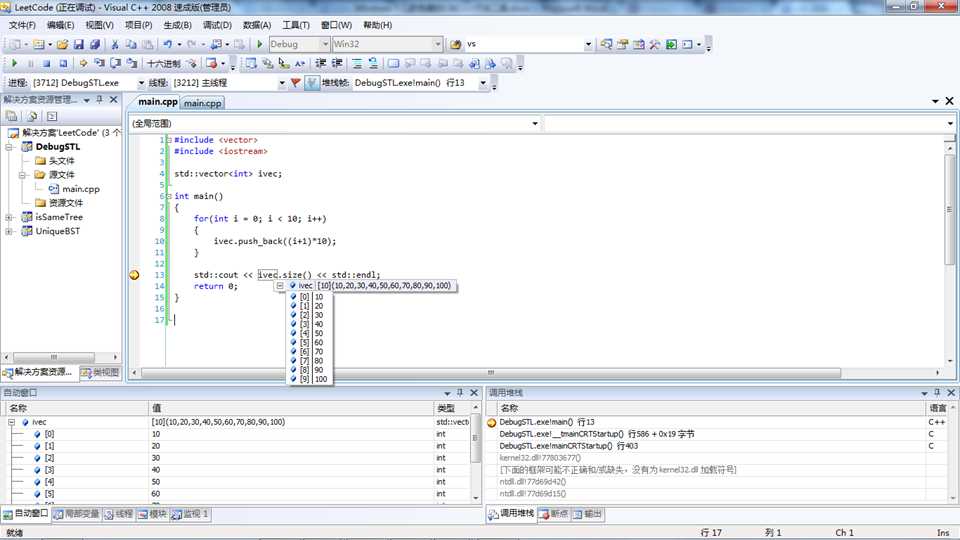Save all files with the multi-disk icon
Viewport: 960px width, 540px height.
(x=95, y=44)
